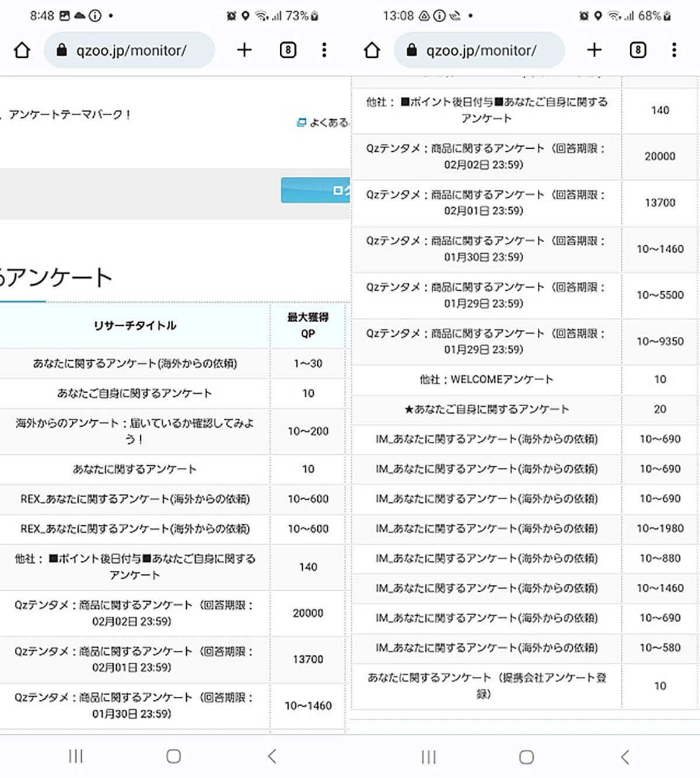The height and width of the screenshot is (778, 700).
Task: Open new tab with plus icon, right browser
Action: point(594,50)
